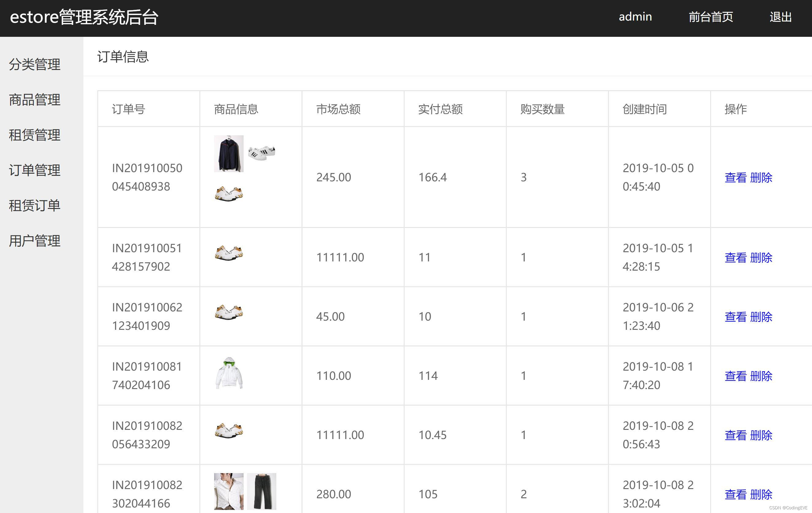Image resolution: width=812 pixels, height=513 pixels.
Task: Select 订单管理 in the sidebar
Action: point(35,170)
